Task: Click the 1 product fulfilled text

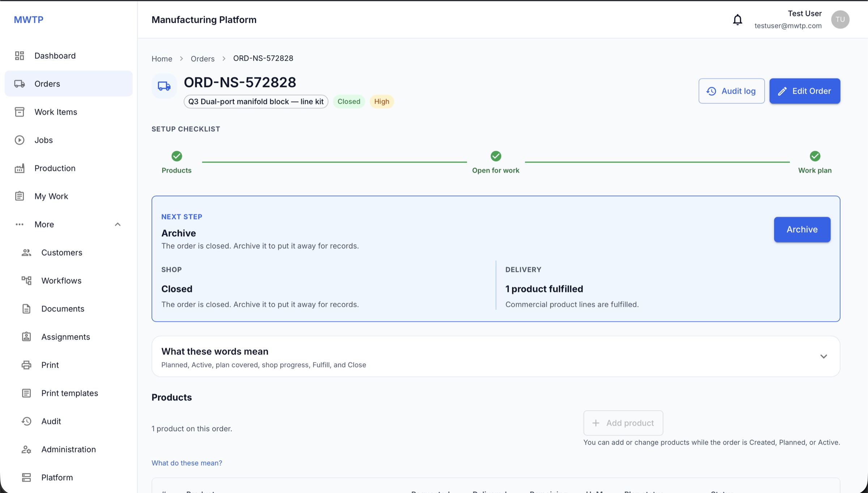Action: [544, 289]
